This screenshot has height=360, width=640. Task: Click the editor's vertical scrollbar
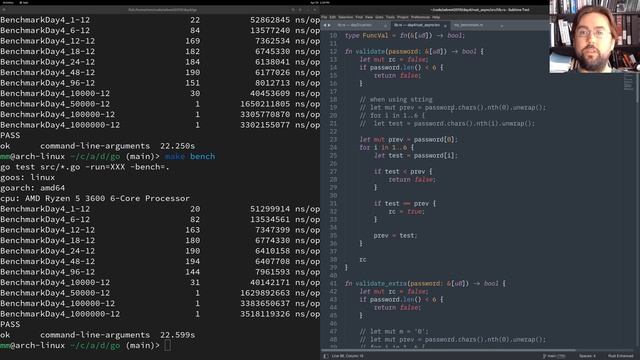[638, 88]
